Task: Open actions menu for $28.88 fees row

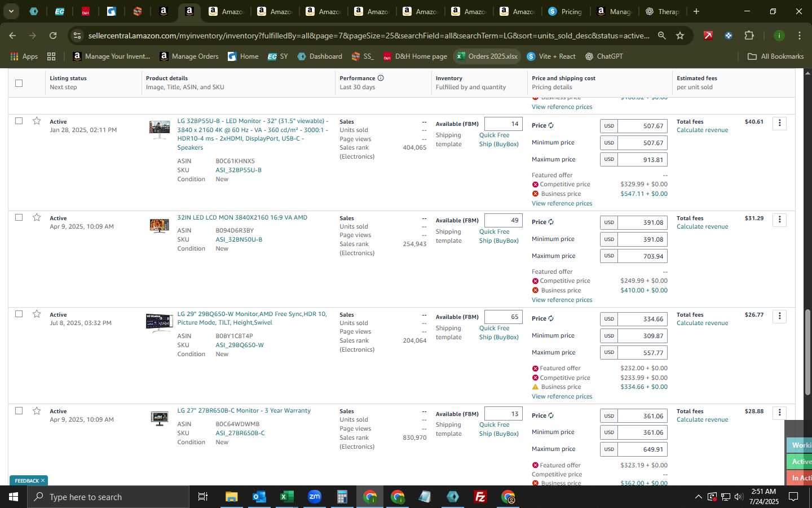Action: [779, 413]
